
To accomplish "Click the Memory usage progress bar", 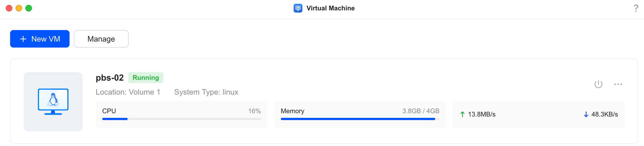I will coord(360,119).
